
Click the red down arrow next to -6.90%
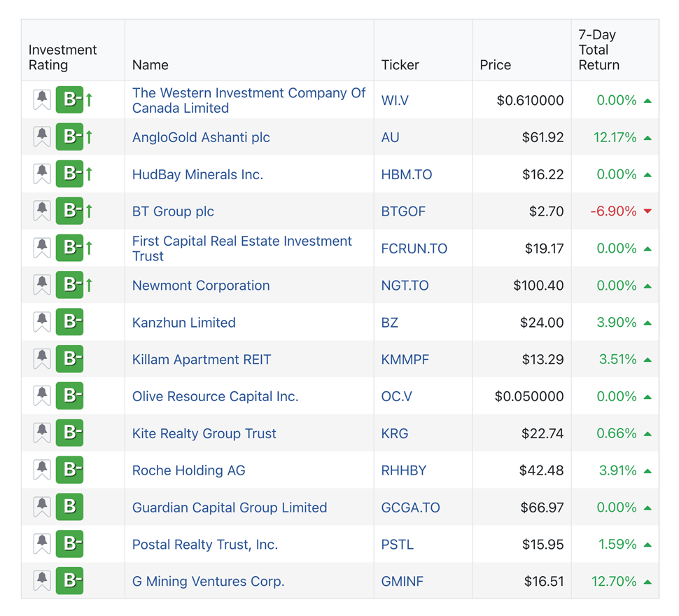tap(647, 211)
